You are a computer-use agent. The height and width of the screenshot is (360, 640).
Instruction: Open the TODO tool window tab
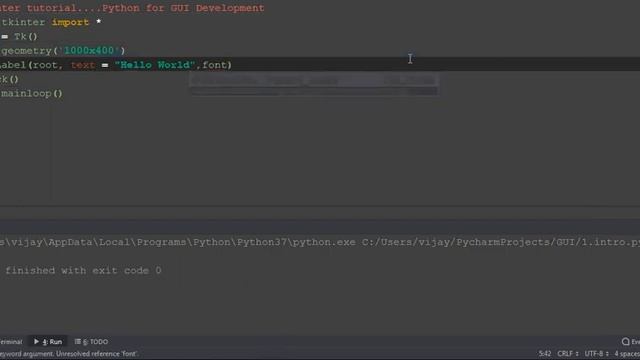pos(91,342)
